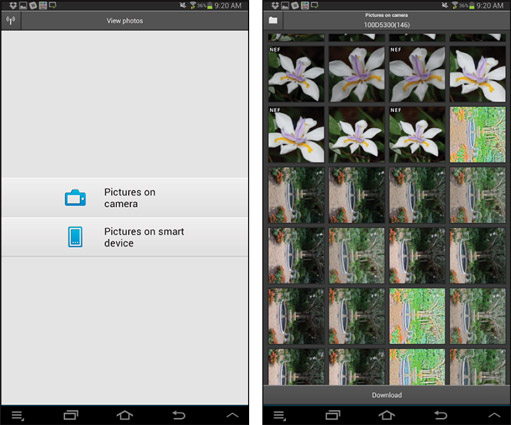
Task: Open the left screen's menu navigation icon
Action: 18,416
